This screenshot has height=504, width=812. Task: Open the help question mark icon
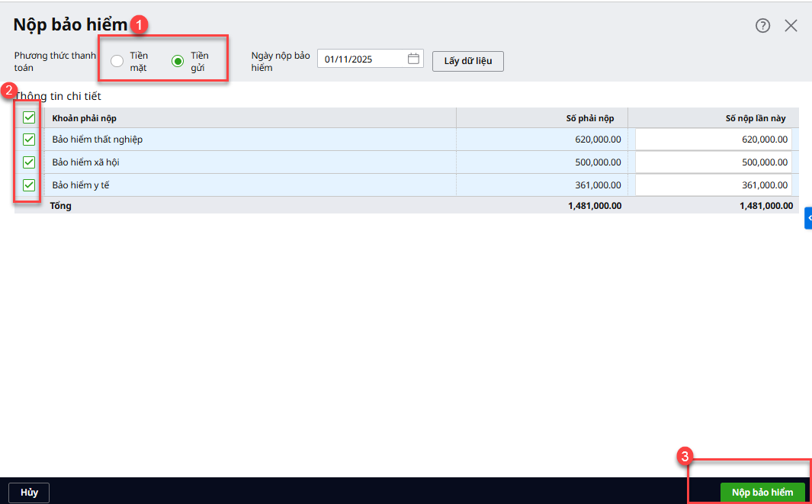762,25
